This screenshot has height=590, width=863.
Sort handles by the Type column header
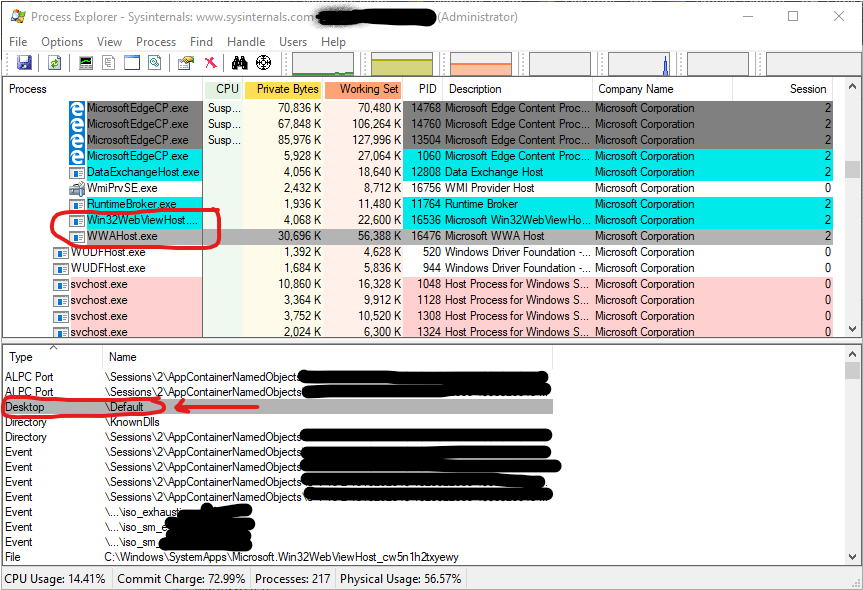pos(53,357)
